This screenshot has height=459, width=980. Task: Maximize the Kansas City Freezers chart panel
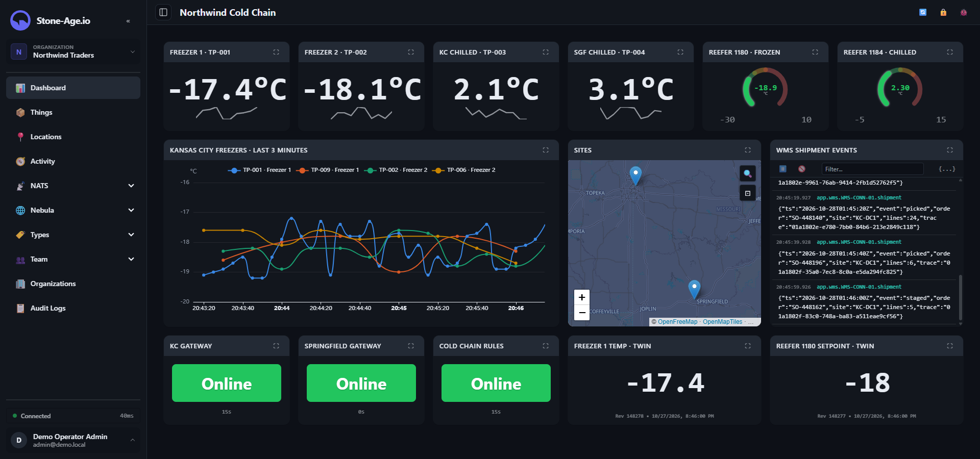click(x=546, y=150)
